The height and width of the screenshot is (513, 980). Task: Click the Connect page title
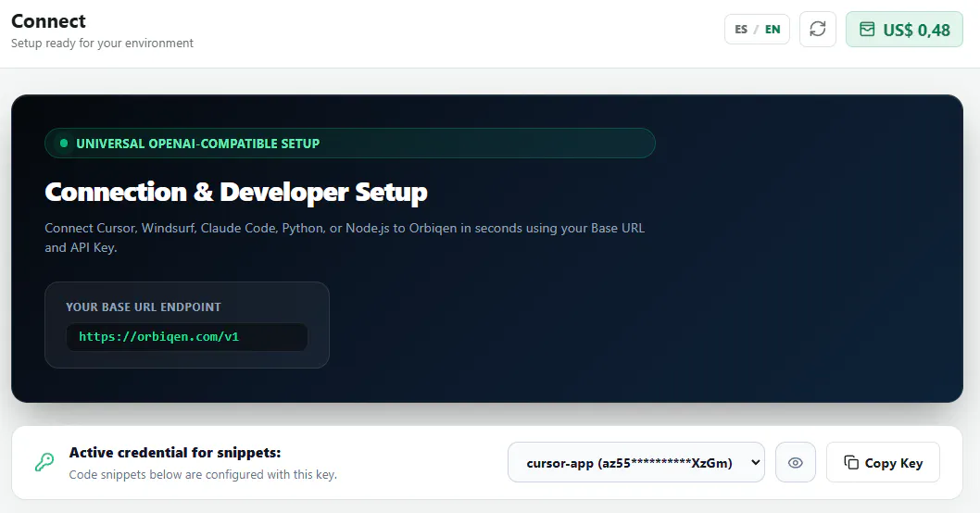pyautogui.click(x=48, y=21)
